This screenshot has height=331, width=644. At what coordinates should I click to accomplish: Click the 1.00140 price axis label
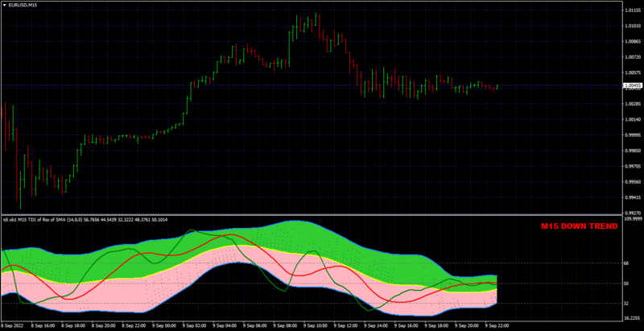pos(633,119)
